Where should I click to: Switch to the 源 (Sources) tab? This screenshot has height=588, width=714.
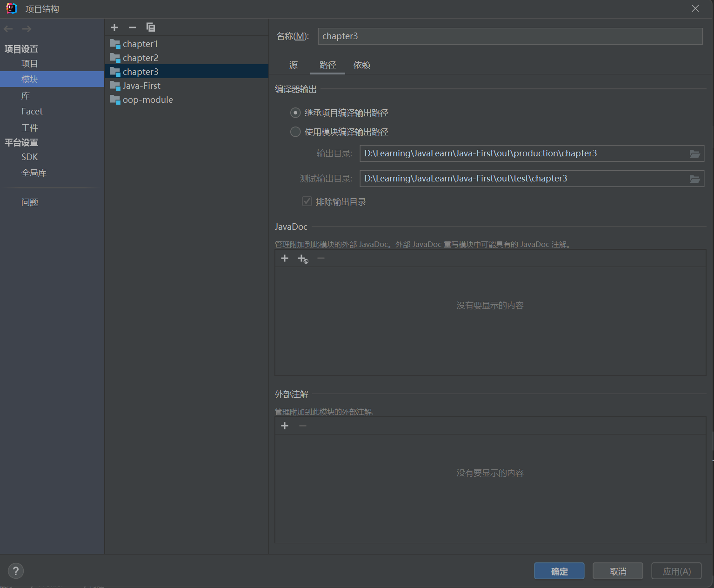click(x=294, y=65)
